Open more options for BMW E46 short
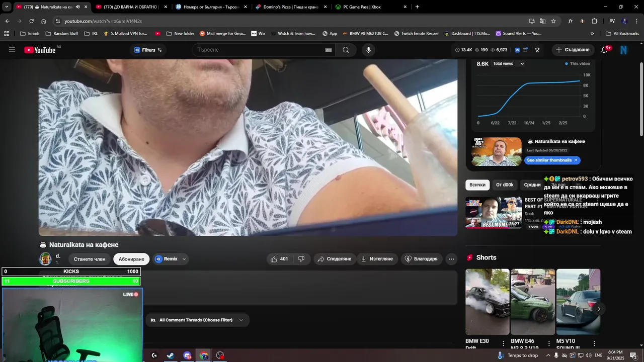This screenshot has width=644, height=362. pos(549,344)
